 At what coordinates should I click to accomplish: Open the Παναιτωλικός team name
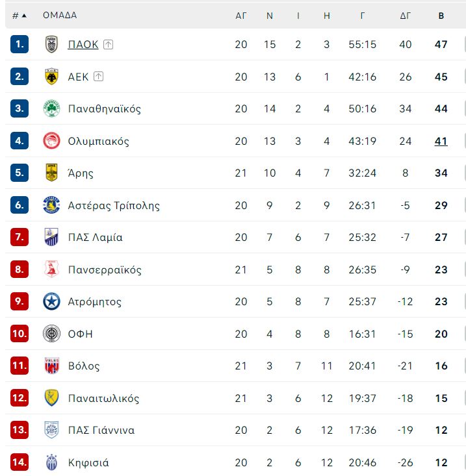(x=103, y=398)
